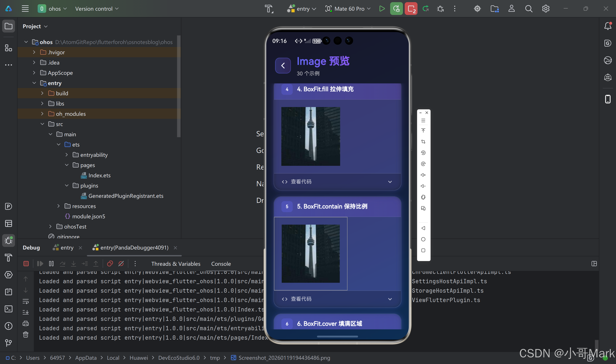Toggle the debug tool window layout options
This screenshot has width=616, height=364.
(x=594, y=263)
